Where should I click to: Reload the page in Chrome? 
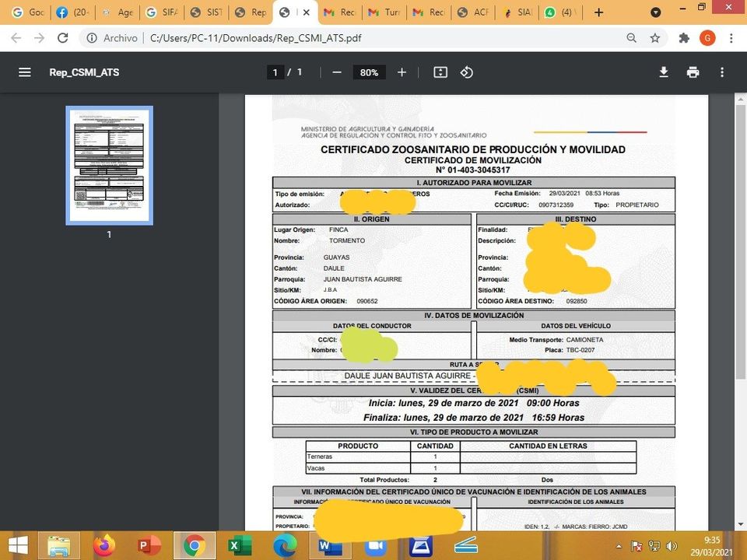[x=63, y=38]
